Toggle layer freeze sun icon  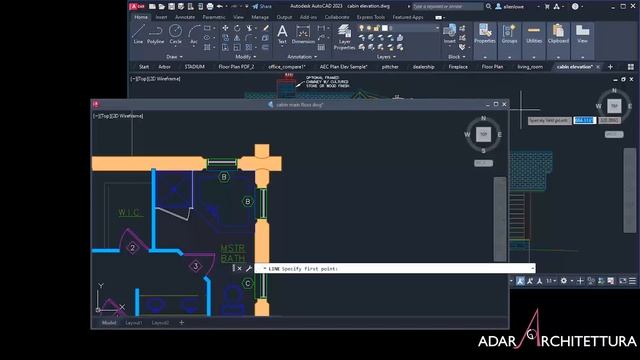(369, 28)
